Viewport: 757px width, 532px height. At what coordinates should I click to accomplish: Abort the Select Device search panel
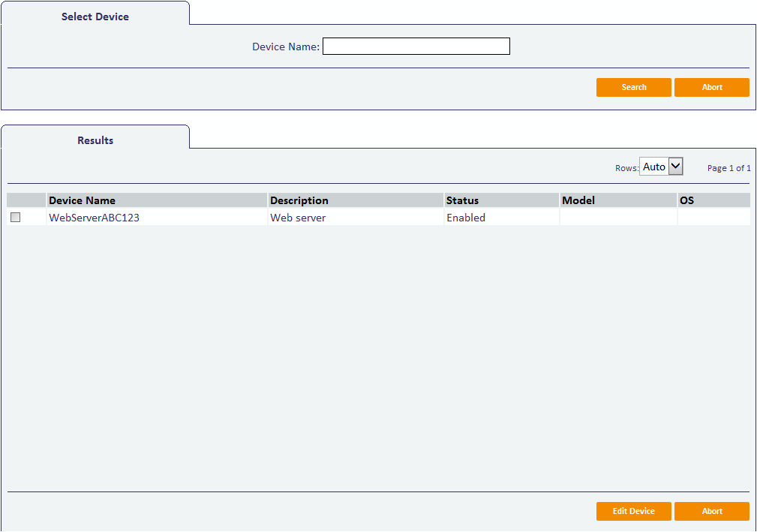coord(711,87)
